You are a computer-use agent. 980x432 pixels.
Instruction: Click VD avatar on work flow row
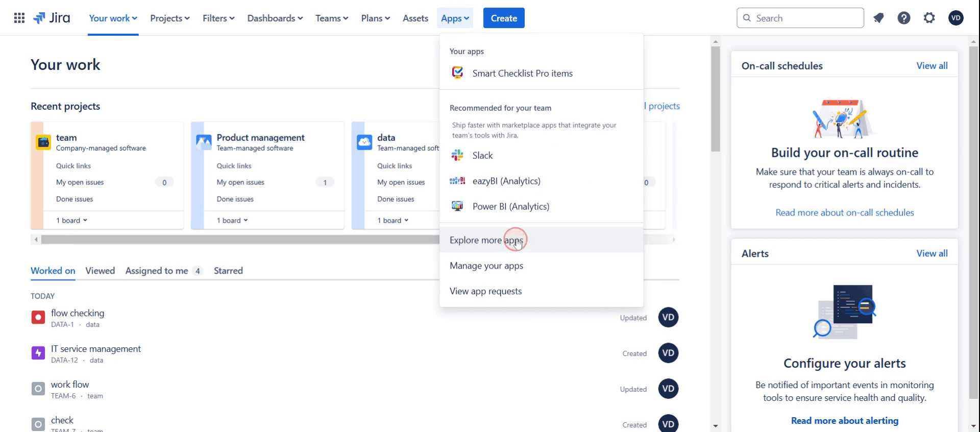point(668,389)
